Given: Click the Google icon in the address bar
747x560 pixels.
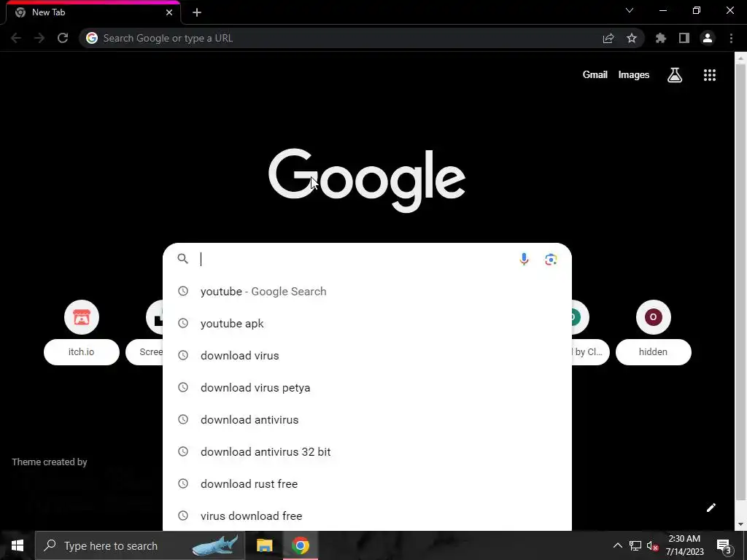Looking at the screenshot, I should [92, 38].
